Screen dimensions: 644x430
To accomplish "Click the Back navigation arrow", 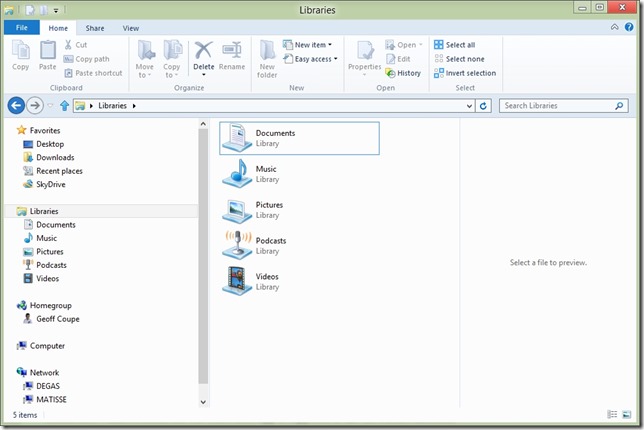I will [x=16, y=105].
